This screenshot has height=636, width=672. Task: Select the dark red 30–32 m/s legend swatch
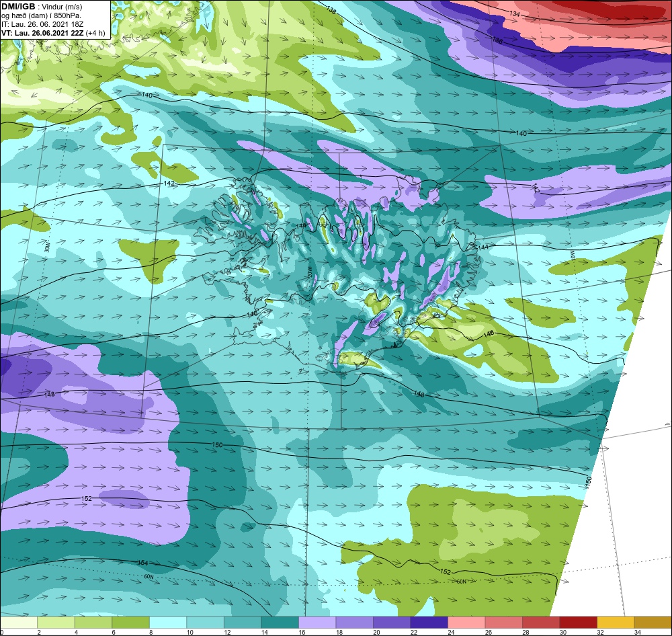[x=578, y=623]
